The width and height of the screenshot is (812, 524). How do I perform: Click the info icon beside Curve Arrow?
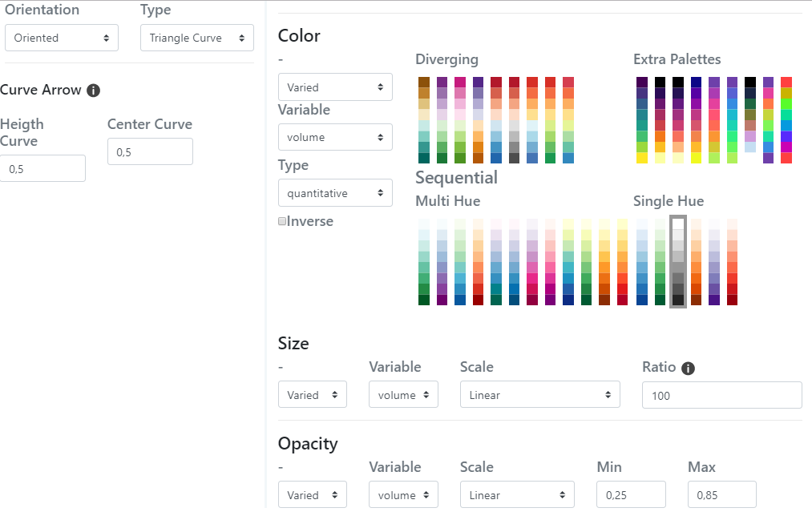(93, 91)
